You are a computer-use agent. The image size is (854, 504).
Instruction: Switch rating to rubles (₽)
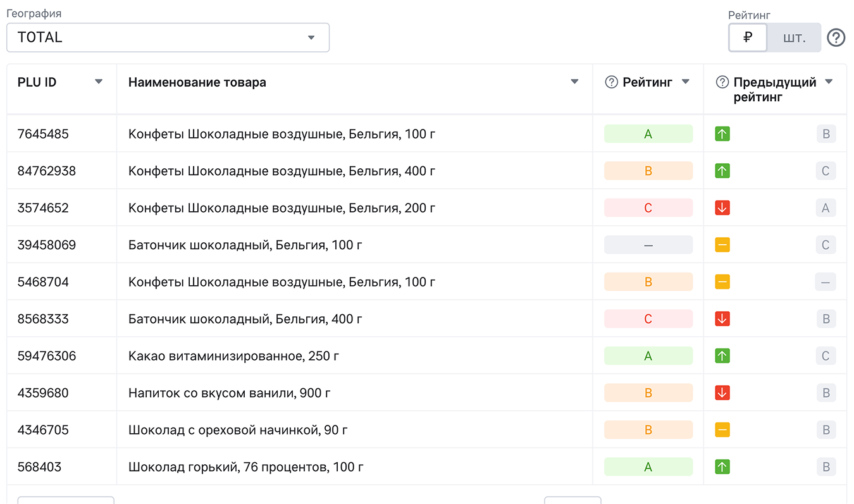coord(748,38)
